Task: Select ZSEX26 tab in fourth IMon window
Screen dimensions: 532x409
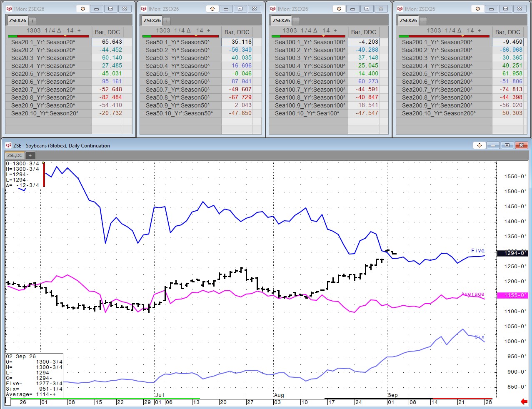Action: pyautogui.click(x=408, y=20)
